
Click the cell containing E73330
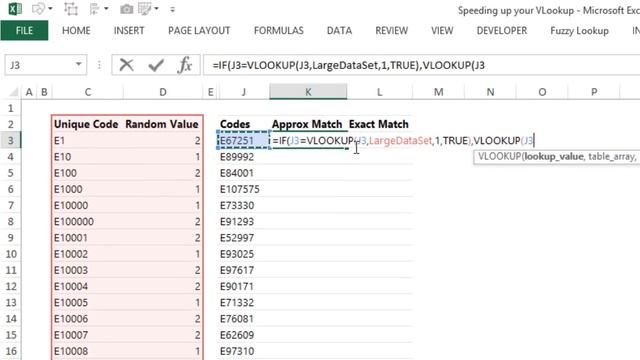244,205
